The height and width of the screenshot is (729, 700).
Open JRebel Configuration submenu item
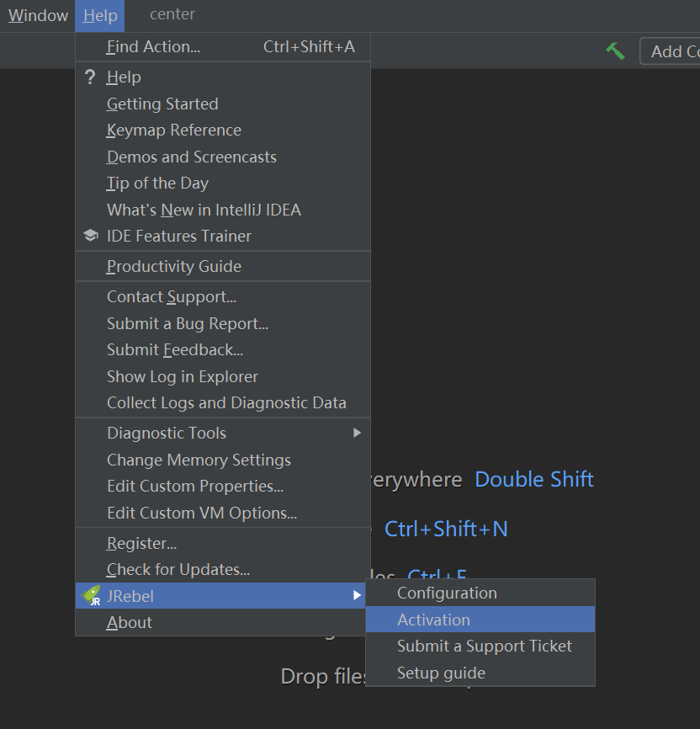480,593
